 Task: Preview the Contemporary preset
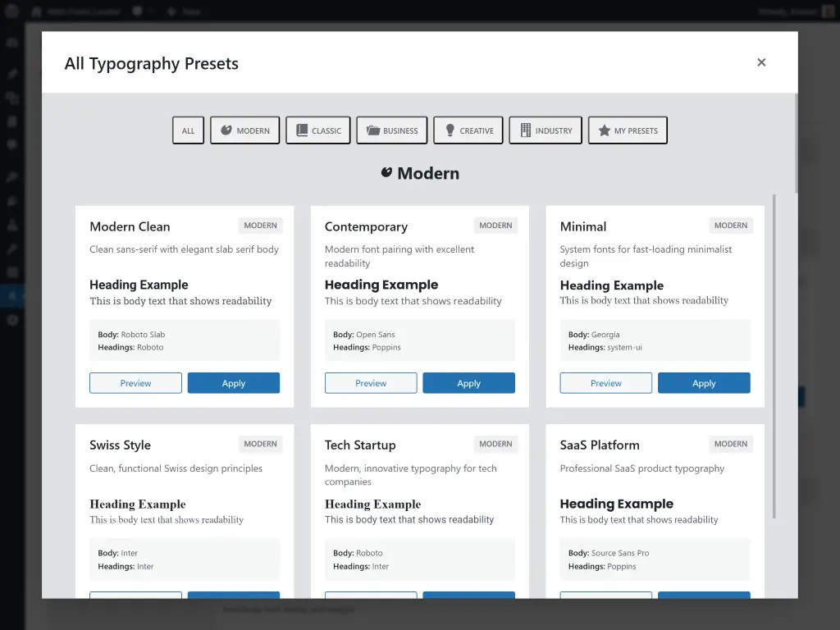tap(370, 382)
